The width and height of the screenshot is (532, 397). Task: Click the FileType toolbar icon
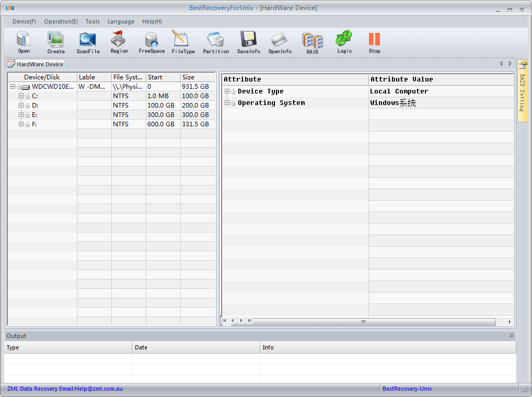[183, 40]
